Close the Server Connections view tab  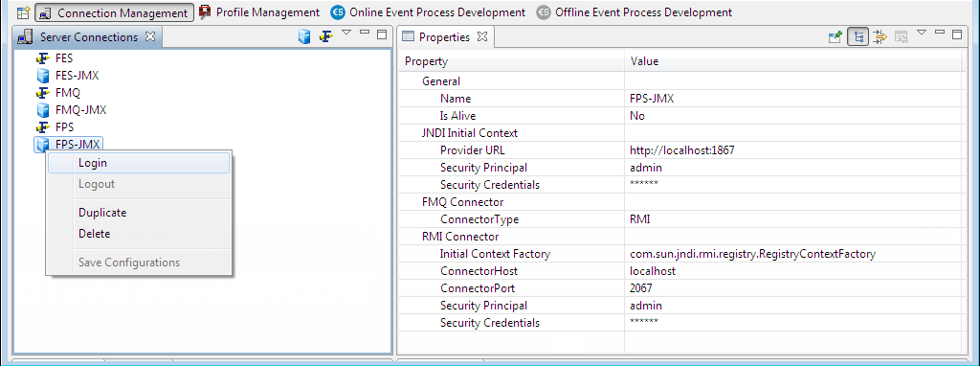(x=150, y=36)
